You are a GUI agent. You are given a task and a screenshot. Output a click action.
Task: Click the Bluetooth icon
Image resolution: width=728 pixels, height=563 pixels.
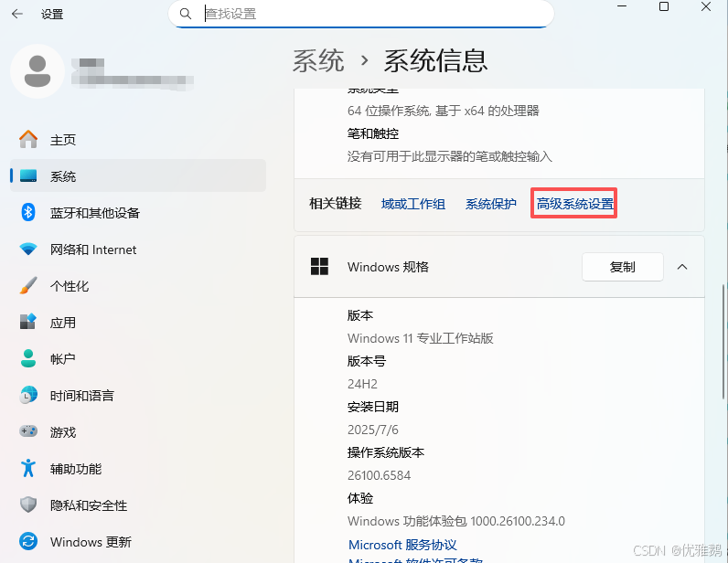click(28, 213)
